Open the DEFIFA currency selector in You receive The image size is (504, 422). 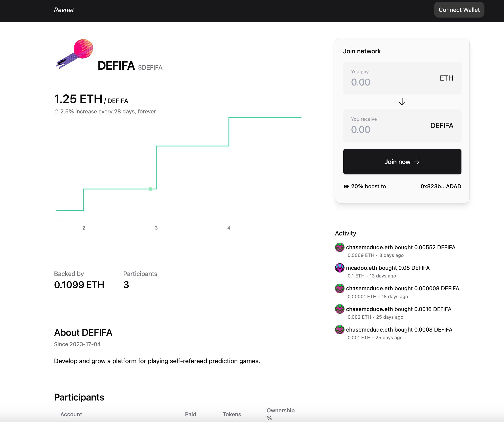[441, 126]
